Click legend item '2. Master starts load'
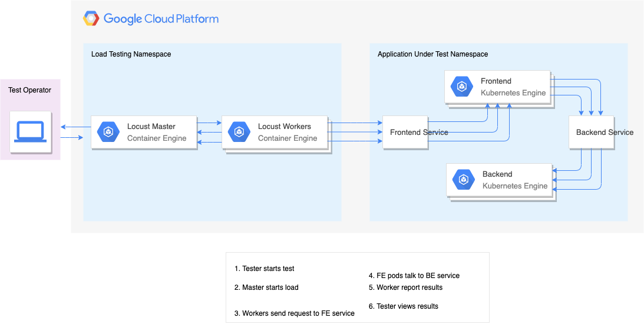Screen dimensions: 644x324 pos(266,287)
